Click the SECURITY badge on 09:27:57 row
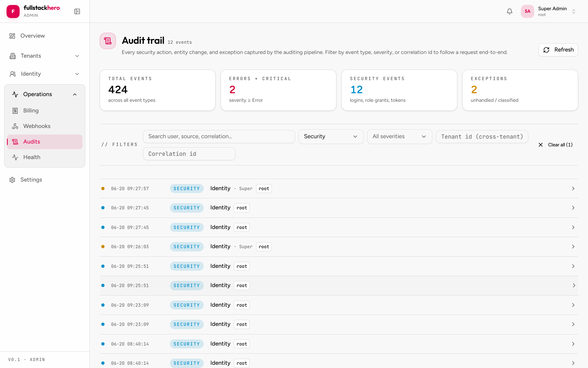The image size is (588, 368). pyautogui.click(x=187, y=189)
